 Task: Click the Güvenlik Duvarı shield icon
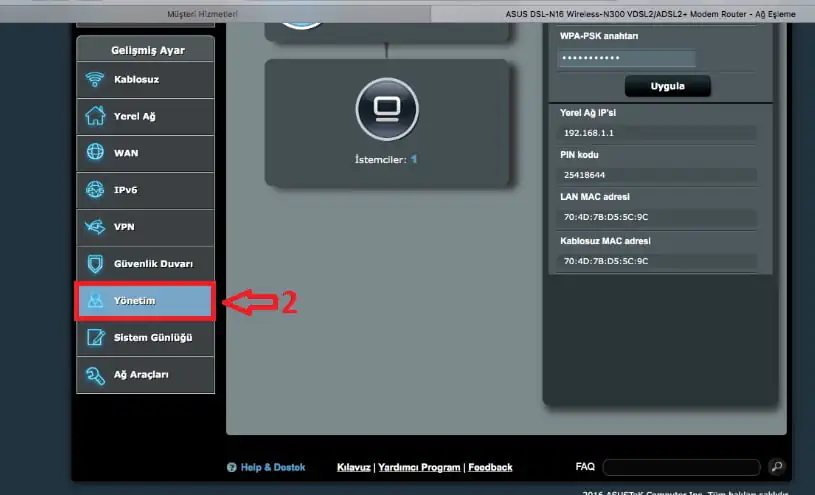[x=95, y=264]
